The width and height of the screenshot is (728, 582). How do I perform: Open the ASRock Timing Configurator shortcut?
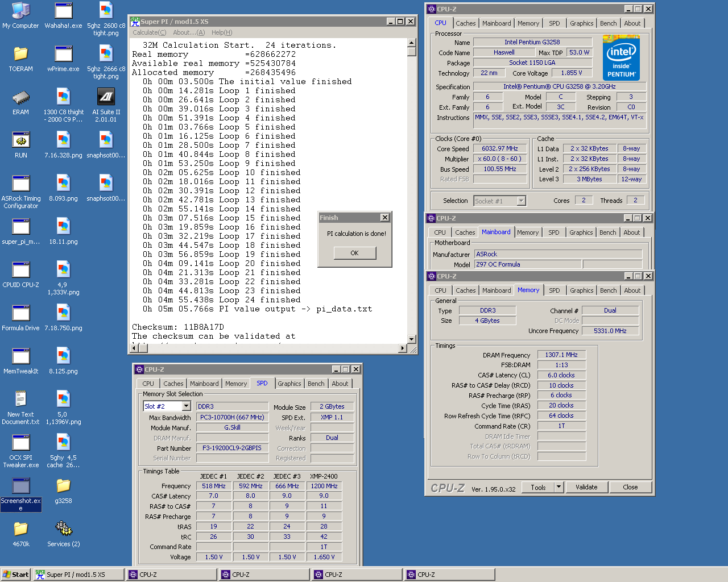(21, 192)
